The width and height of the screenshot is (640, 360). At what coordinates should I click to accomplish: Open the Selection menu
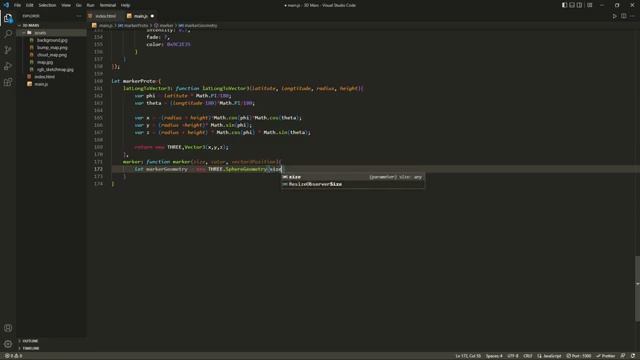pos(47,5)
